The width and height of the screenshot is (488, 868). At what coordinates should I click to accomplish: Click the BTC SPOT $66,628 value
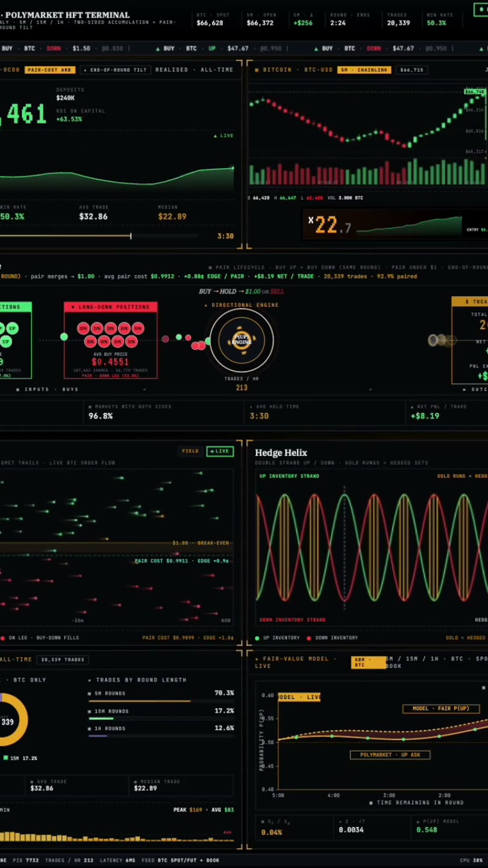(x=210, y=23)
